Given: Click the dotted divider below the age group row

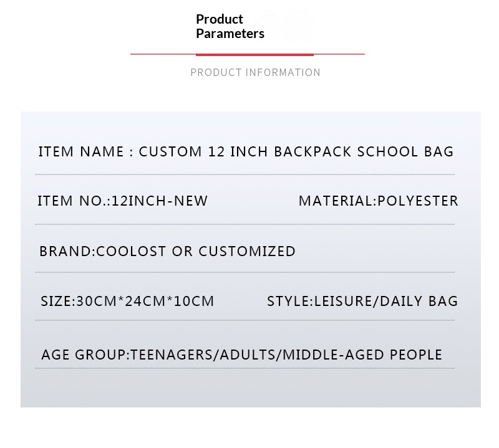Looking at the screenshot, I should click(x=245, y=368).
